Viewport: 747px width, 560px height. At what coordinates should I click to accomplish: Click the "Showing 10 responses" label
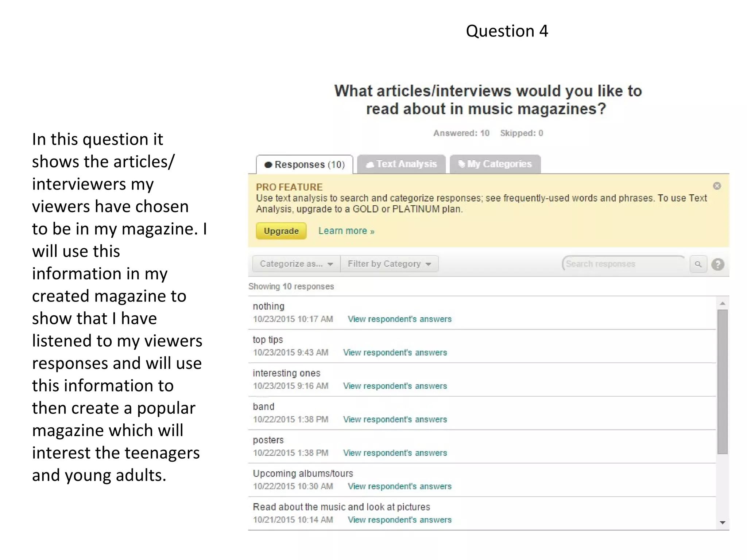tap(291, 287)
